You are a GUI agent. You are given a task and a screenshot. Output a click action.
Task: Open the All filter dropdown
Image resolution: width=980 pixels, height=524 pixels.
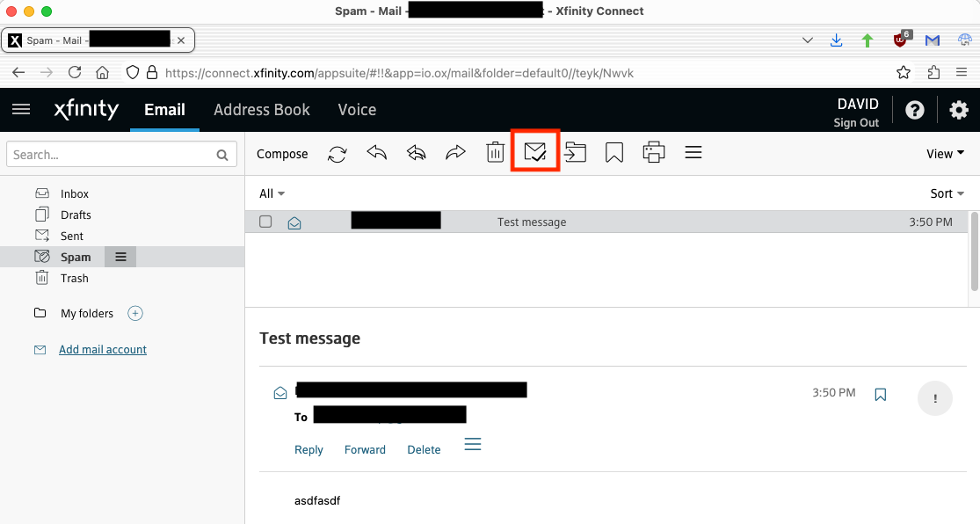click(x=272, y=193)
